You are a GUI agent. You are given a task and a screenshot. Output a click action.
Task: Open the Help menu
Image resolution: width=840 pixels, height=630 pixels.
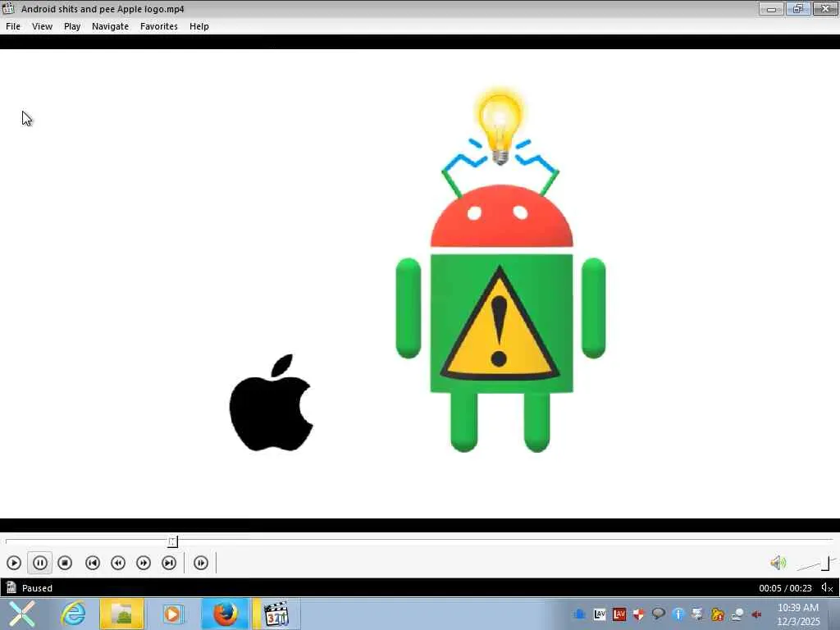point(199,26)
